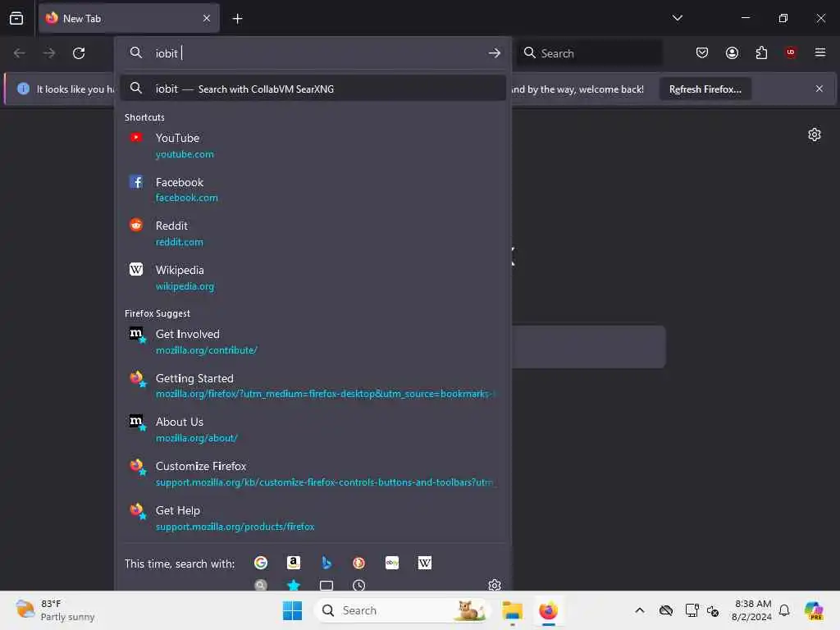
Task: Open Save to Pocket
Action: click(x=702, y=52)
